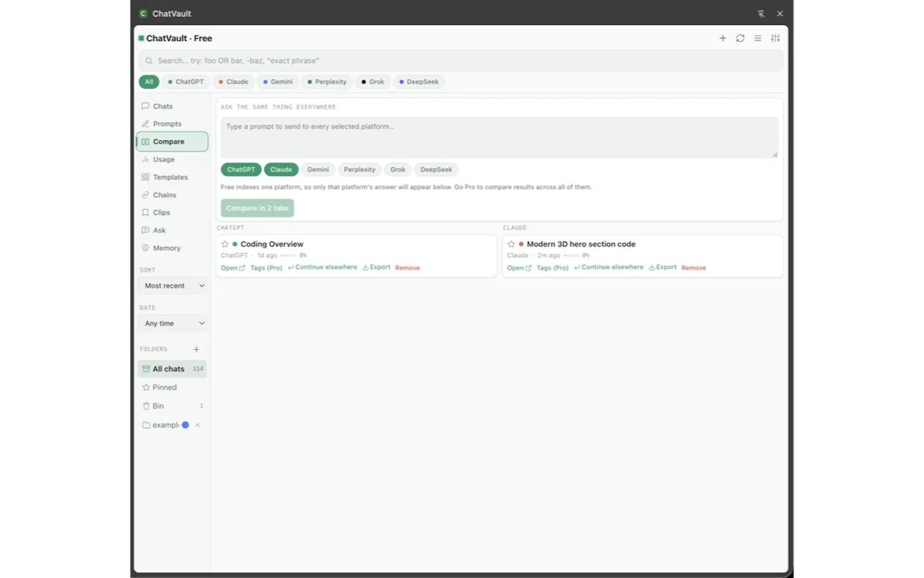Open Memory in the sidebar

(172, 248)
